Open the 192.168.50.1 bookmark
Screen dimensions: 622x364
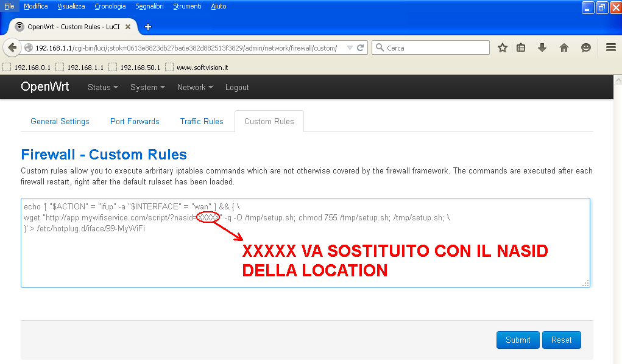(x=135, y=68)
